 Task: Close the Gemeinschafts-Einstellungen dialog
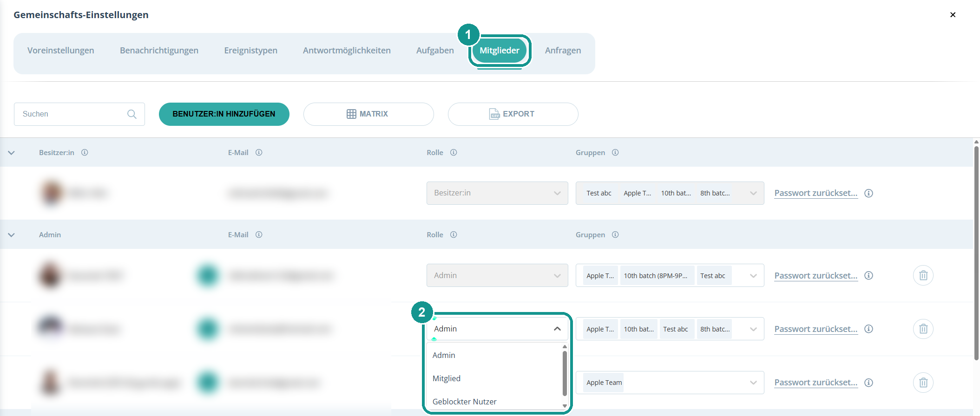(x=953, y=15)
